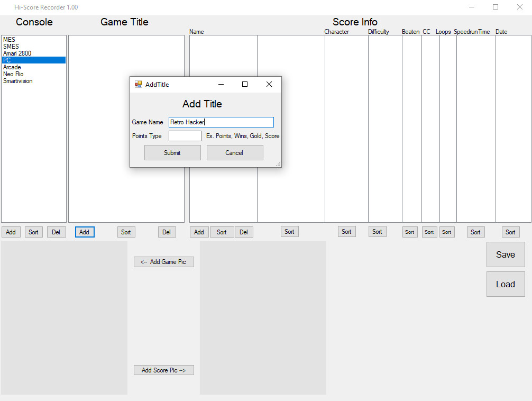This screenshot has height=401, width=532.
Task: Cancel the Add Title dialog
Action: tap(235, 152)
